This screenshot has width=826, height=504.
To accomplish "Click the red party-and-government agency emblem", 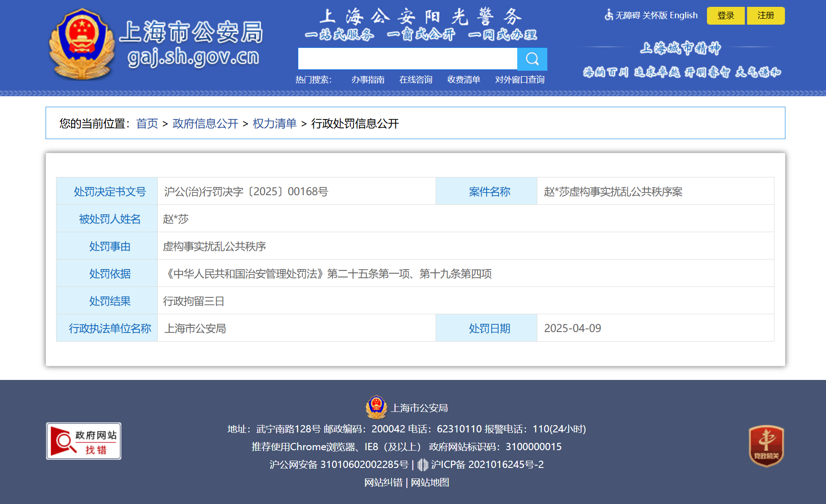I will pyautogui.click(x=766, y=446).
